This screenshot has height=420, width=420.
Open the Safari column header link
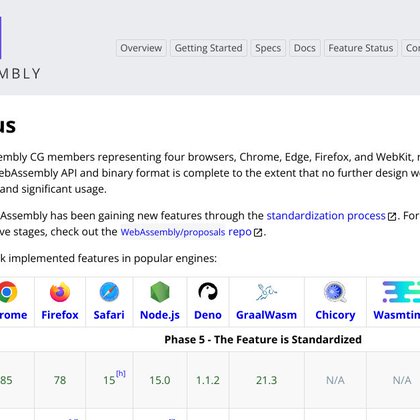point(109,315)
